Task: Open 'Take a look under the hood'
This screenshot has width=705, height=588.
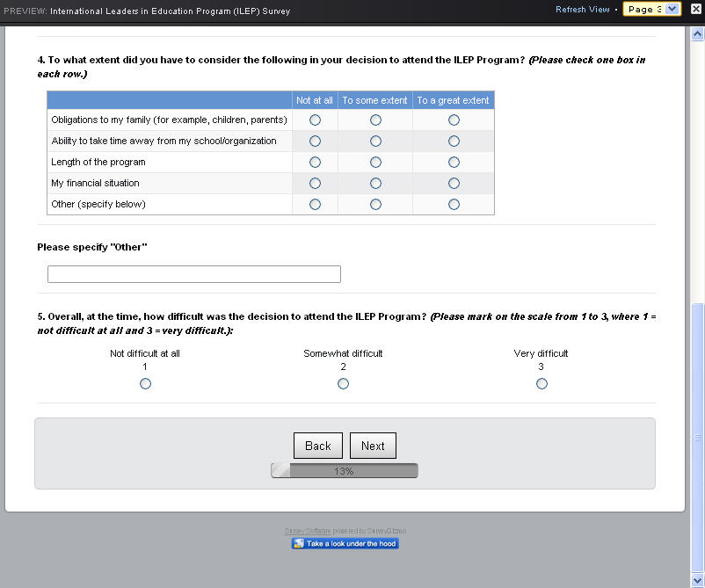Action: pyautogui.click(x=345, y=543)
